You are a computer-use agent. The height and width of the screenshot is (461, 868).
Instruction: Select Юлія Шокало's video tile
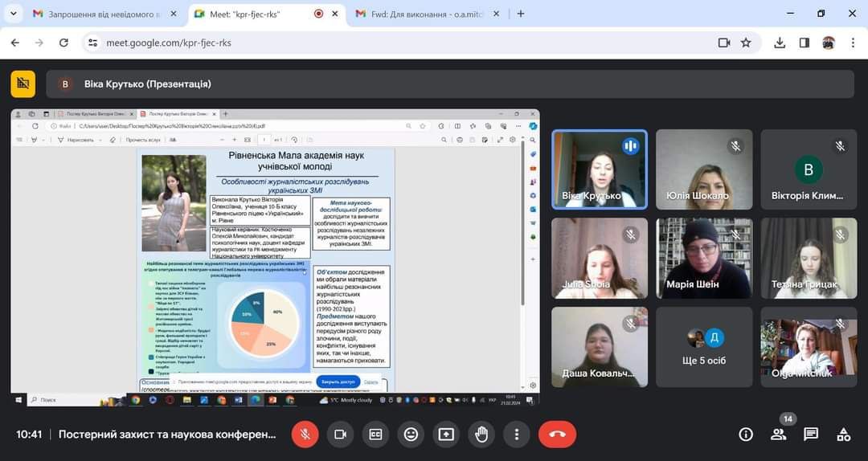pyautogui.click(x=704, y=169)
